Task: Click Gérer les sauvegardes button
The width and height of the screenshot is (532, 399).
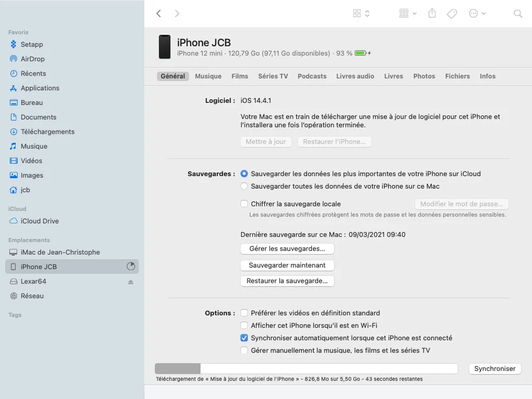Action: (287, 249)
